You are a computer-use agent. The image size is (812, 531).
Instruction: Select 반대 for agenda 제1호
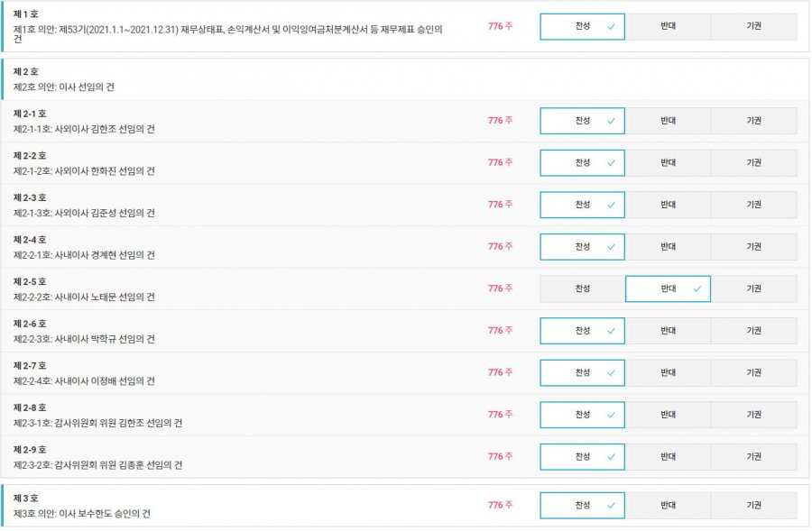click(668, 26)
